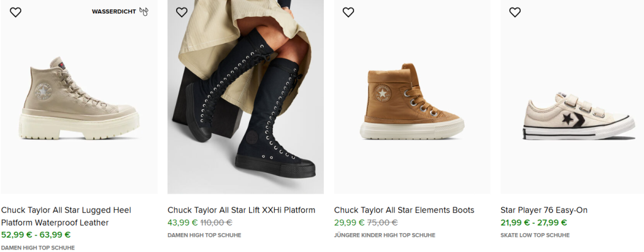The image size is (644, 252).
Task: Click the 43,99 € sale price
Action: [182, 222]
